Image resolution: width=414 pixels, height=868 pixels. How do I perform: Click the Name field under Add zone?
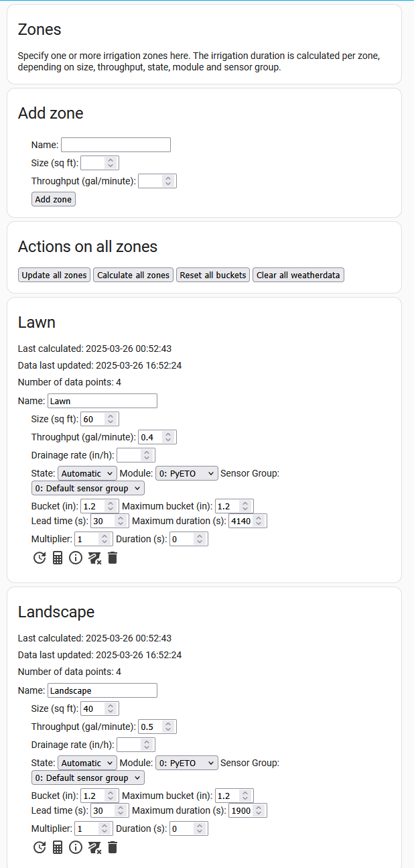point(116,145)
